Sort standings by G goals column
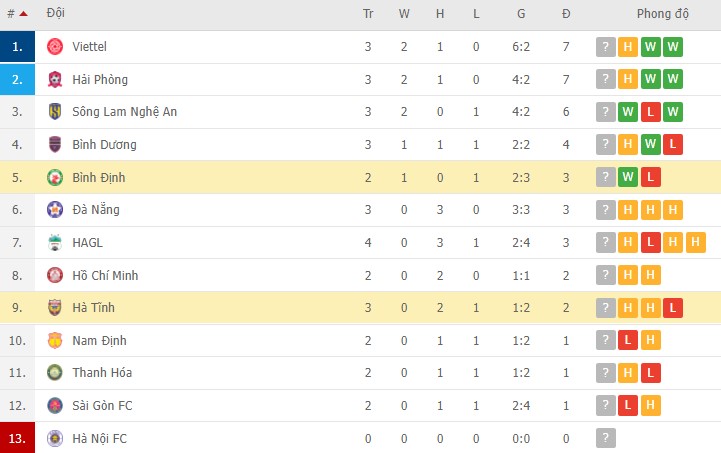721x453 pixels. coord(521,14)
